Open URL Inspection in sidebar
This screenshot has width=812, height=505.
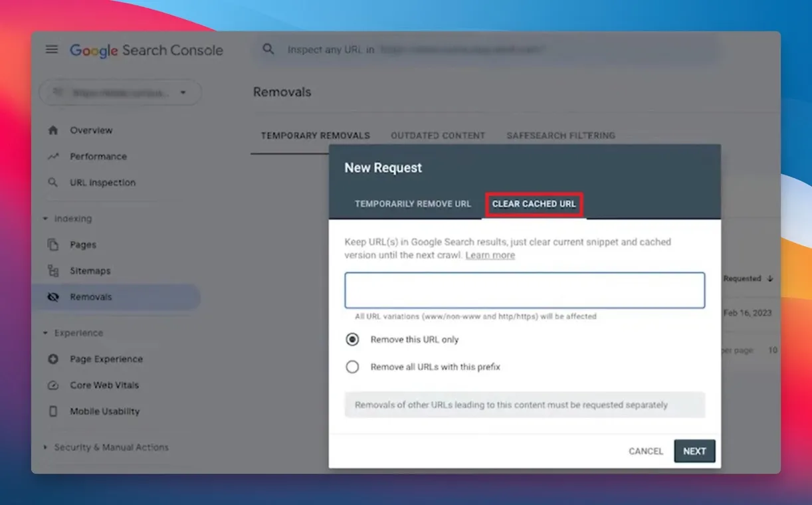[102, 183]
